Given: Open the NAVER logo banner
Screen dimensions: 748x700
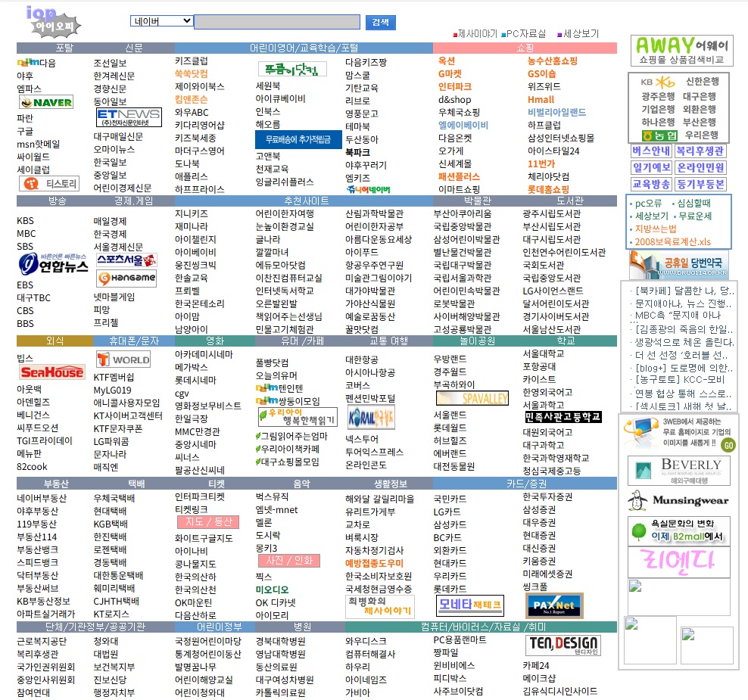Looking at the screenshot, I should tap(46, 102).
